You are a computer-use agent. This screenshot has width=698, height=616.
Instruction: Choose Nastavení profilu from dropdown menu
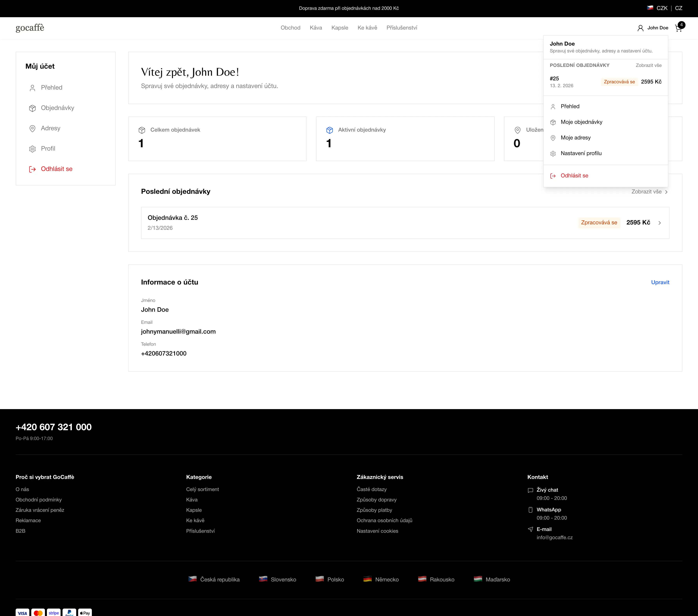click(581, 153)
